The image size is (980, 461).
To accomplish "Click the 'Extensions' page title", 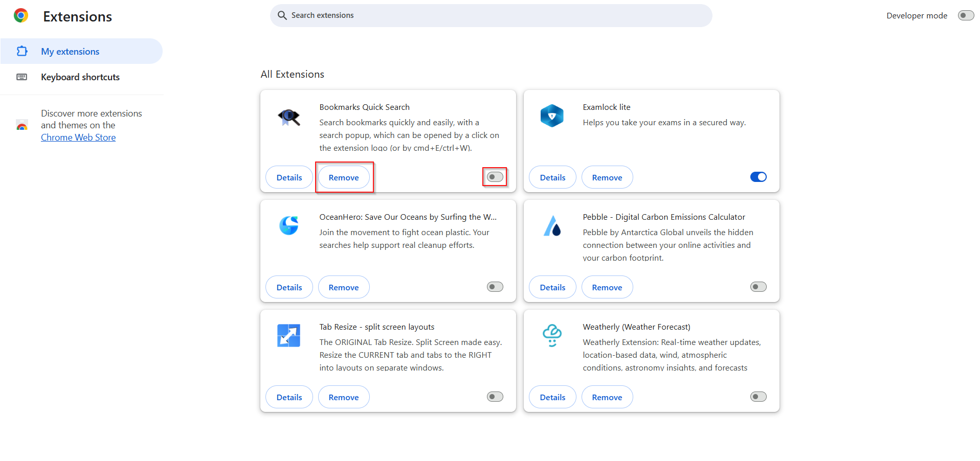I will pos(77,16).
